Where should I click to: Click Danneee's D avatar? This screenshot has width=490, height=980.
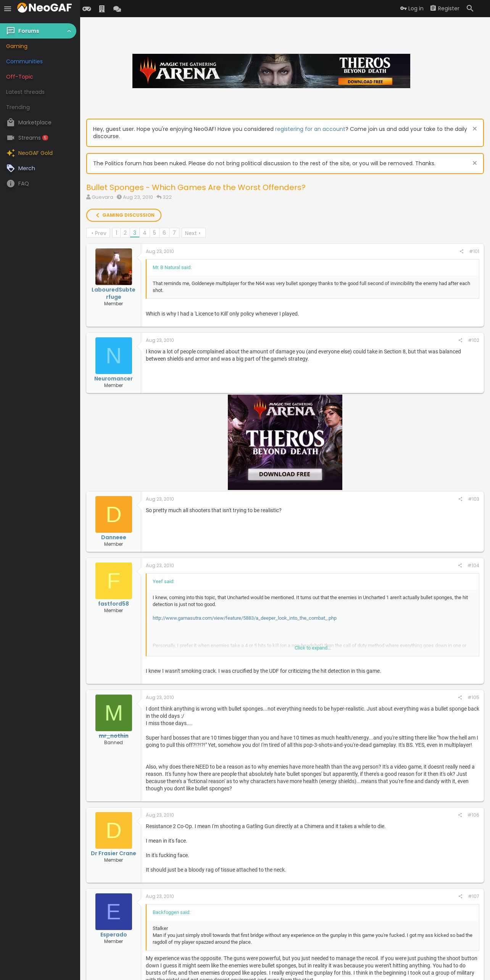pos(114,514)
